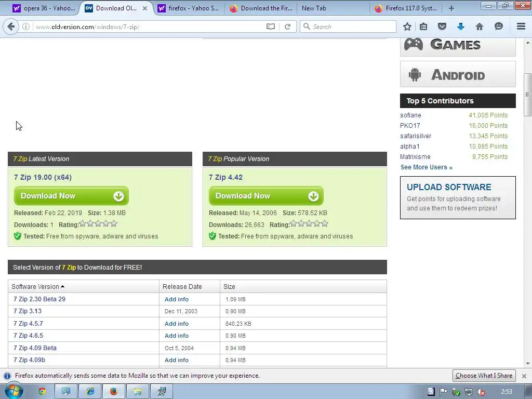Go to Firefox home page icon
The image size is (532, 399).
click(479, 26)
